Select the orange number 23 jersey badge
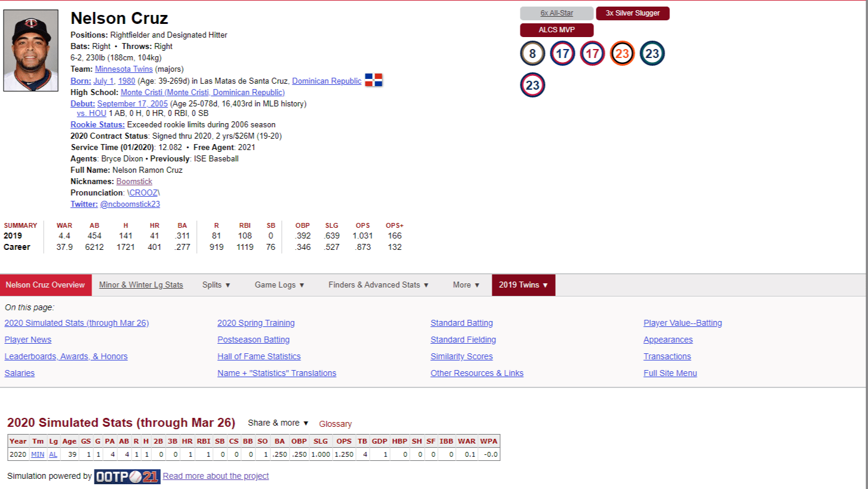Image resolution: width=868 pixels, height=489 pixels. 622,53
